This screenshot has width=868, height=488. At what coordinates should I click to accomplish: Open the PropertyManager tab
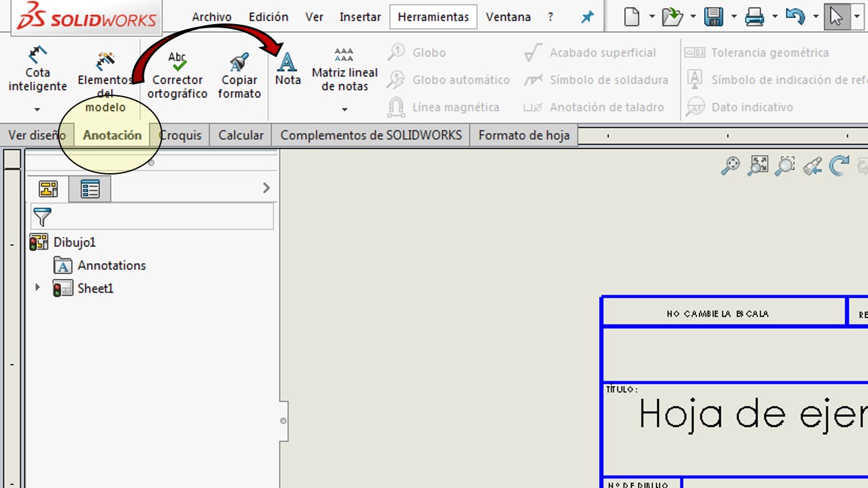pos(90,189)
